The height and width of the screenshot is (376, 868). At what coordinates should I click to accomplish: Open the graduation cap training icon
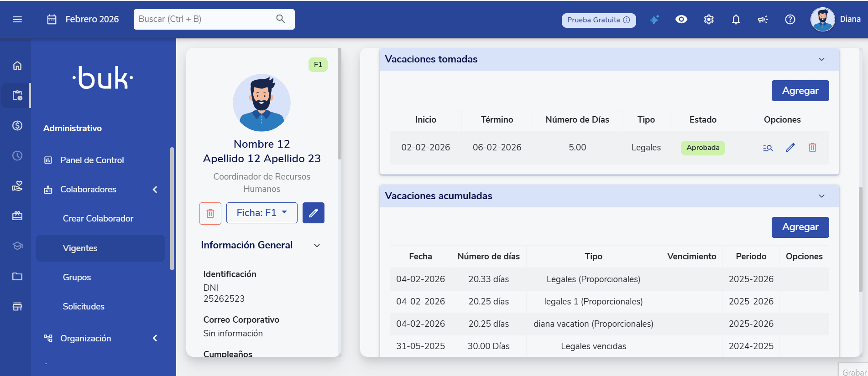click(17, 246)
